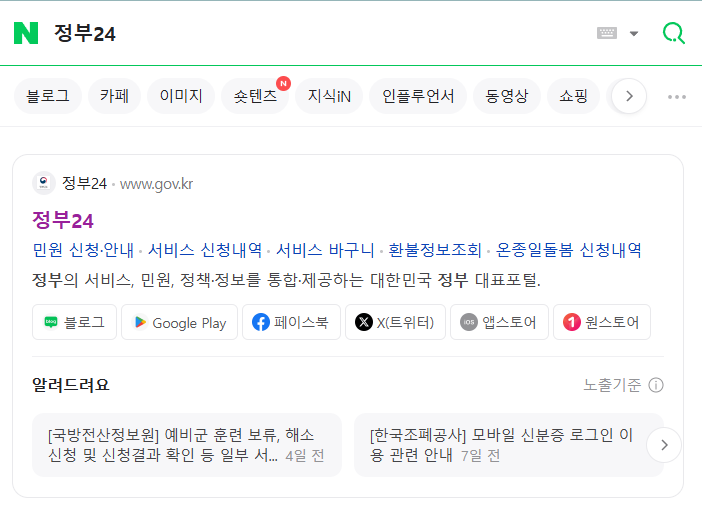
Task: Expand the keyboard input dropdown arrow
Action: [634, 34]
